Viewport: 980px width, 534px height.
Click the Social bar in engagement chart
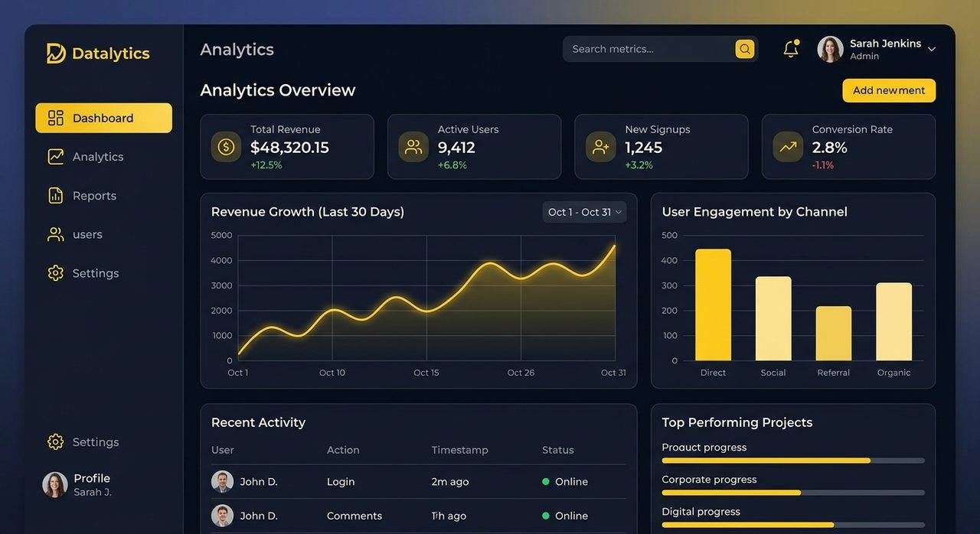[773, 318]
